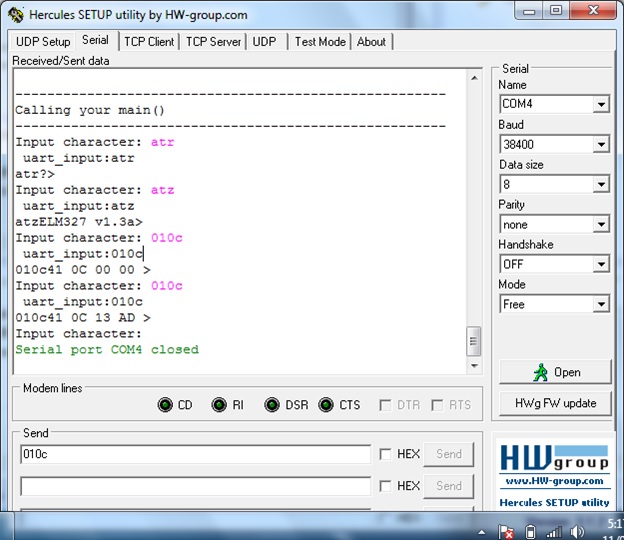The height and width of the screenshot is (540, 624).
Task: Switch to the Test Mode tab
Action: click(x=320, y=42)
